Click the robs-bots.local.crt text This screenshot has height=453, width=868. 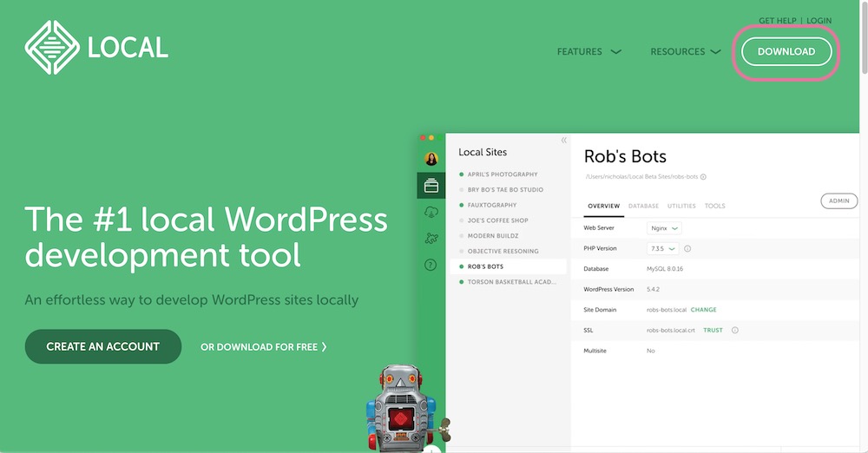(670, 331)
